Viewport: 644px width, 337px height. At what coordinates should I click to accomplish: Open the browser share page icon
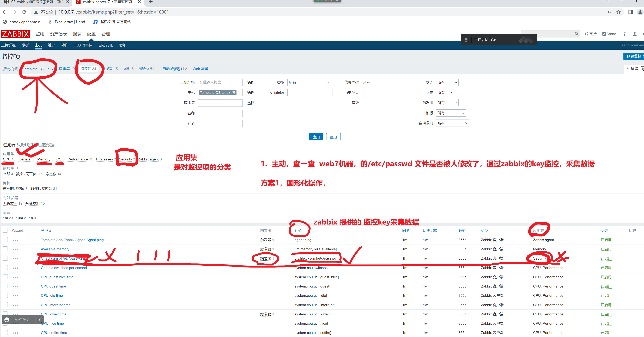[609, 12]
